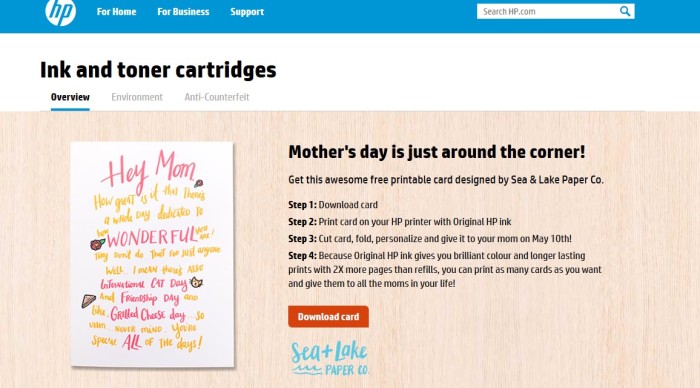Click the Sea + Lake Paper Co. logo
The width and height of the screenshot is (700, 388).
(x=330, y=358)
